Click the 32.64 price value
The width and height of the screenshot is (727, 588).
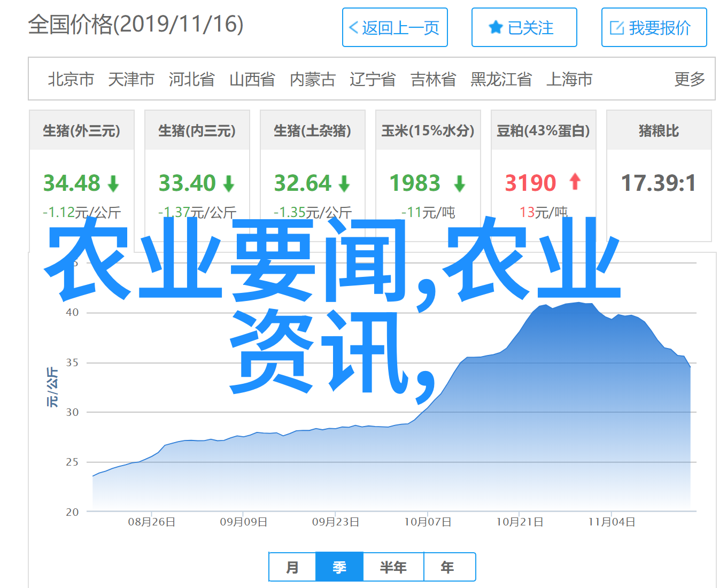[x=303, y=183]
